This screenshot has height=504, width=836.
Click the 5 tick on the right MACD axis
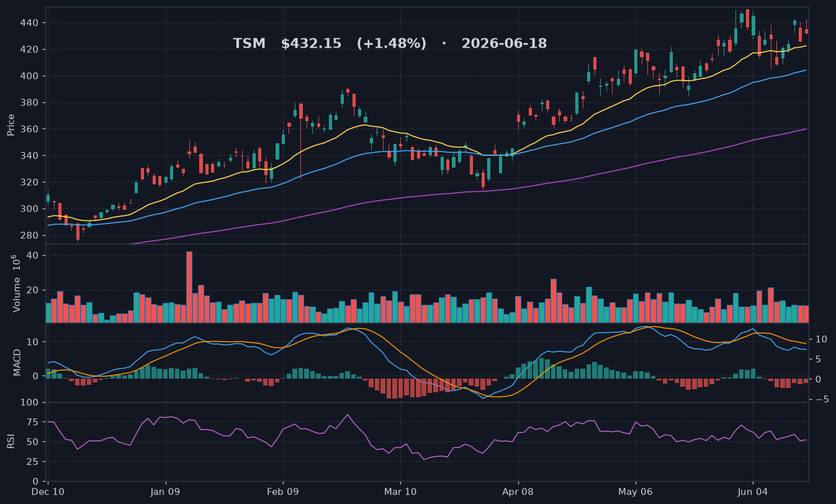click(818, 359)
